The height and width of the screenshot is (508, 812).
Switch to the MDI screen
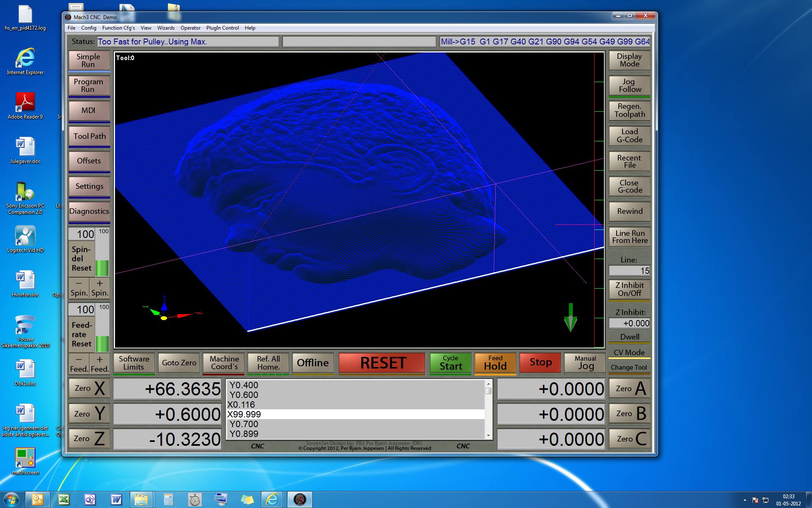pyautogui.click(x=89, y=110)
